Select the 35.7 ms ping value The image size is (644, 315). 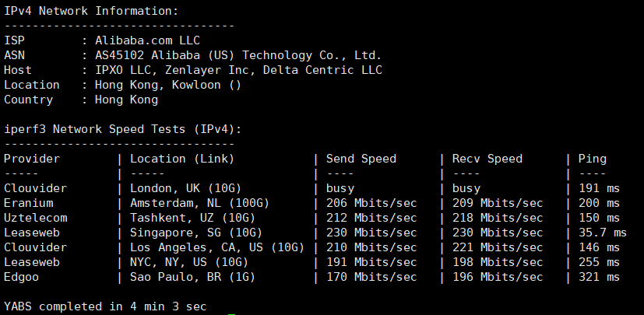602,233
